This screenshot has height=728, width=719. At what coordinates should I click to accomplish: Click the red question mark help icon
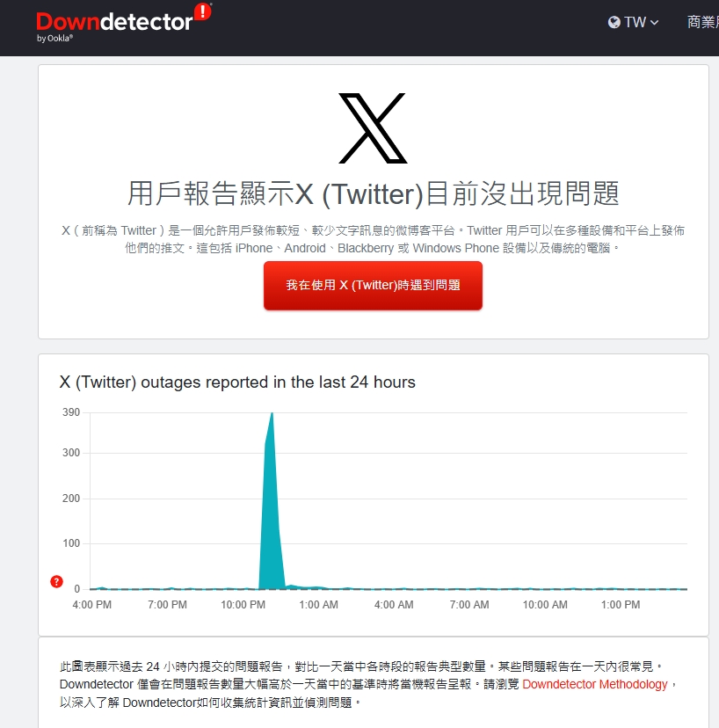pyautogui.click(x=56, y=582)
